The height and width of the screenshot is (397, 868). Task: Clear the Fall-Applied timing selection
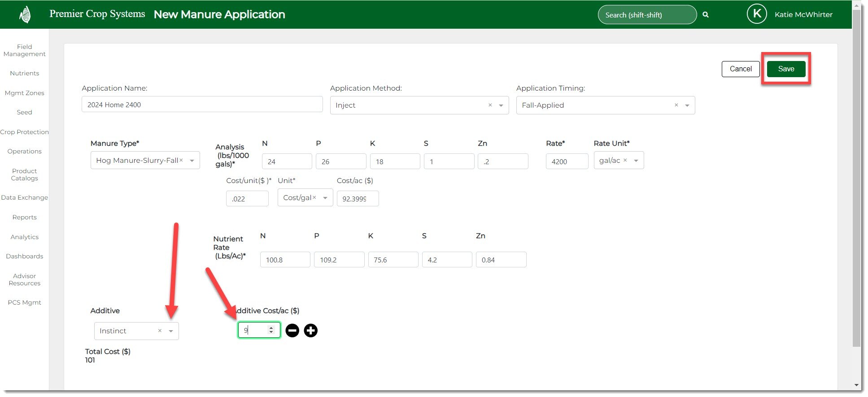pos(676,105)
